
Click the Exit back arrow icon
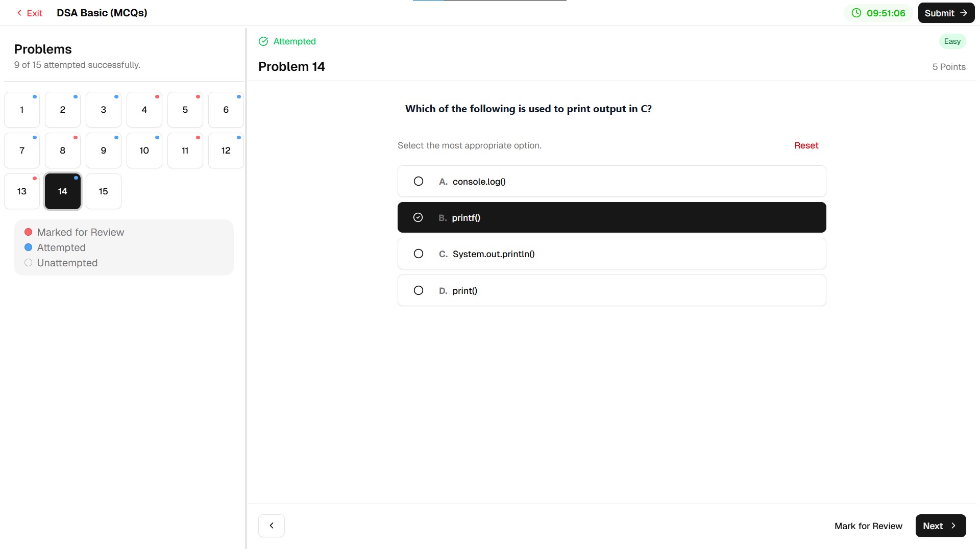pos(19,13)
